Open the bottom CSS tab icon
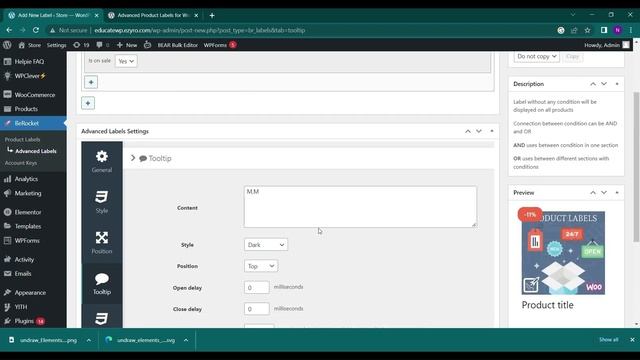Image resolution: width=640 pixels, height=360 pixels. [102, 318]
